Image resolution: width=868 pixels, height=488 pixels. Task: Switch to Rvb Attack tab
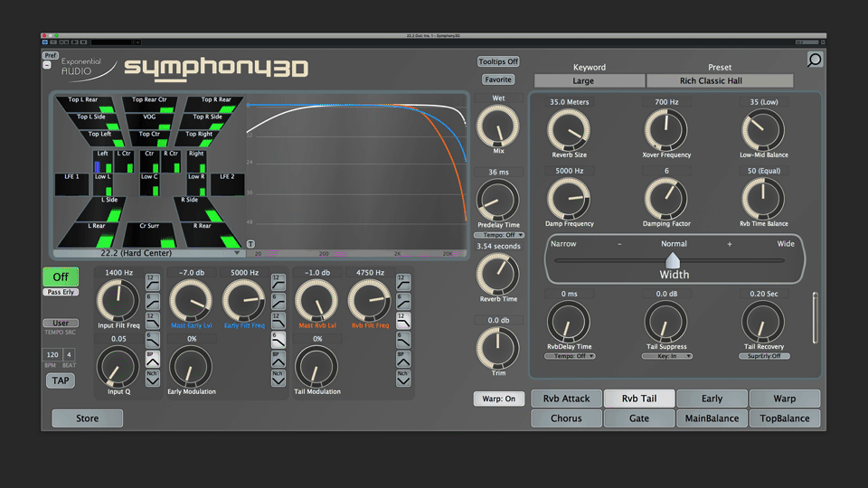coord(566,399)
